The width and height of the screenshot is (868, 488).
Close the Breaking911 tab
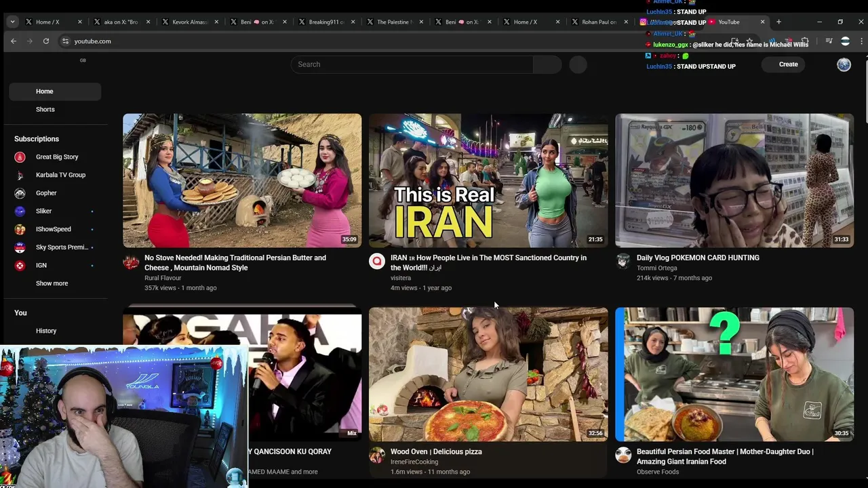pyautogui.click(x=353, y=22)
